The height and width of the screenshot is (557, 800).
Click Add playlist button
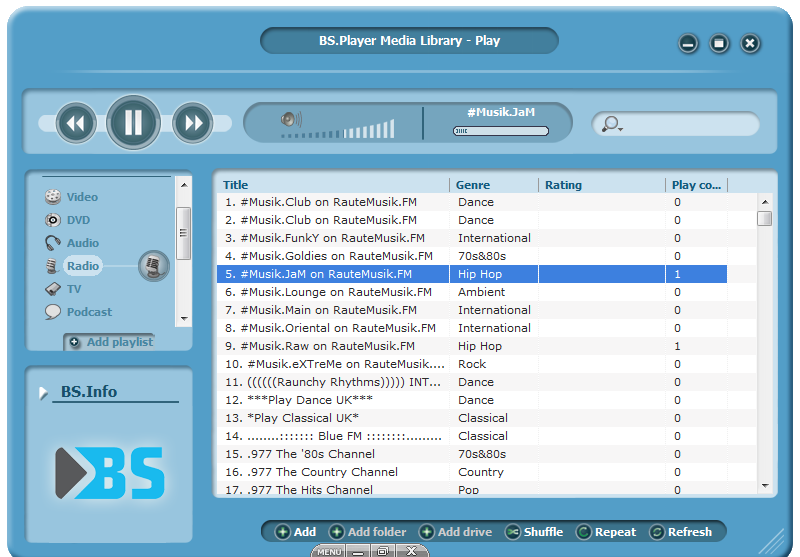(110, 342)
